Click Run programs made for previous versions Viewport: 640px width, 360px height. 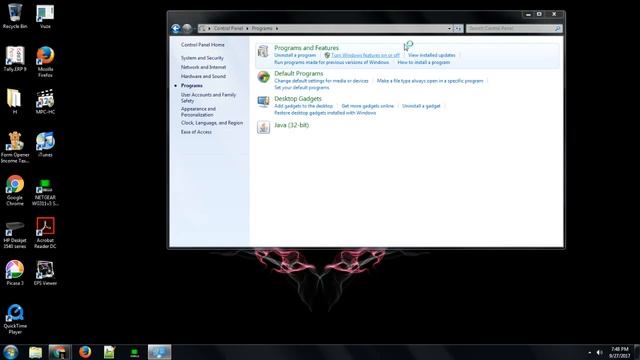click(331, 62)
